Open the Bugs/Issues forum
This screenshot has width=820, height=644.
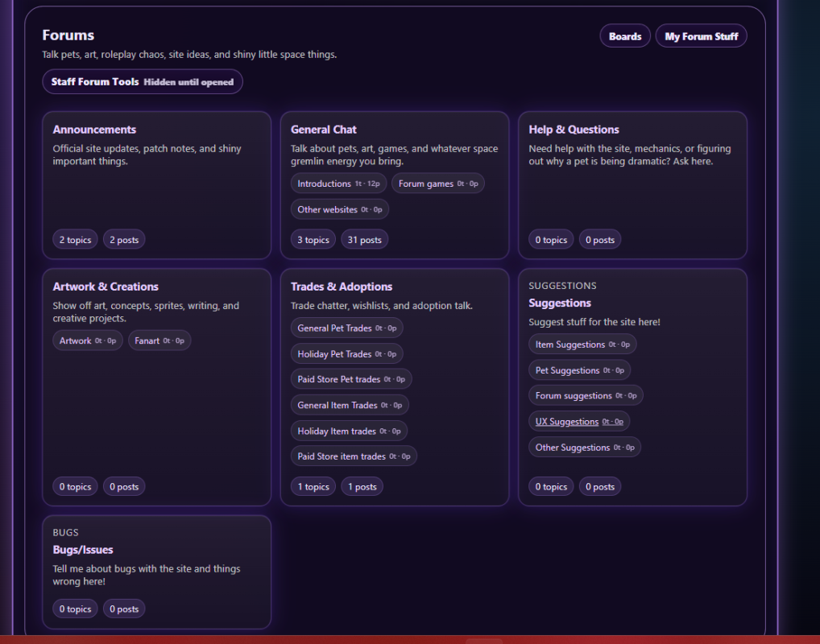tap(83, 550)
